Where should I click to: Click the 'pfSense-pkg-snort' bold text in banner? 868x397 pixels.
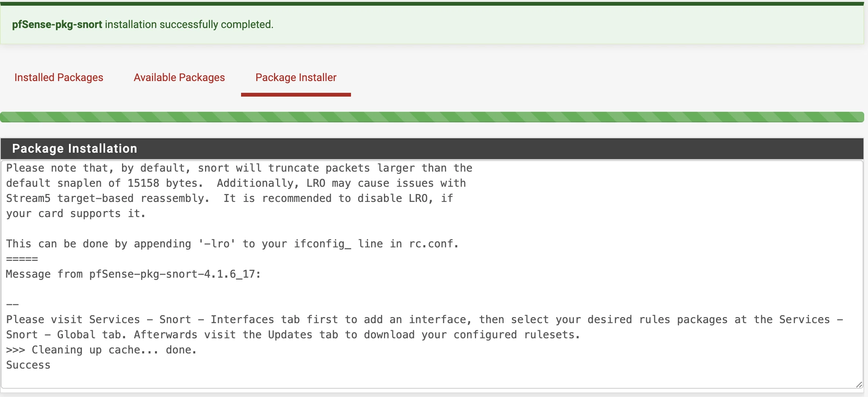(57, 25)
